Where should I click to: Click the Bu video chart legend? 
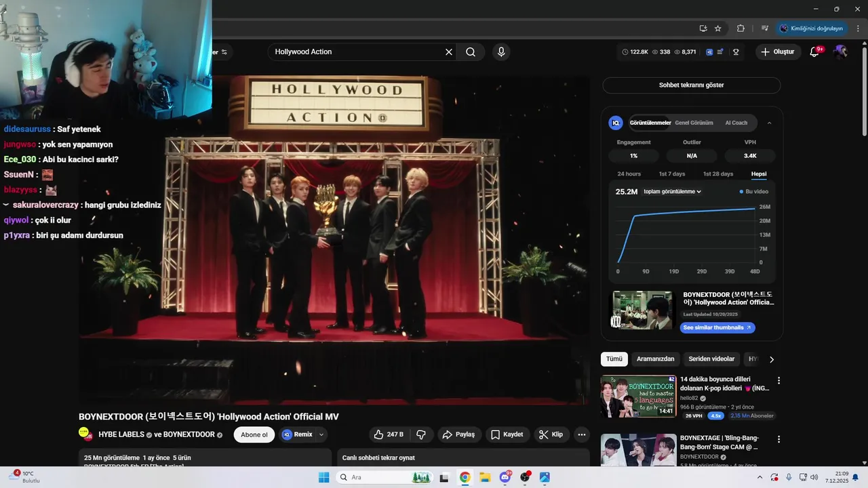[754, 192]
